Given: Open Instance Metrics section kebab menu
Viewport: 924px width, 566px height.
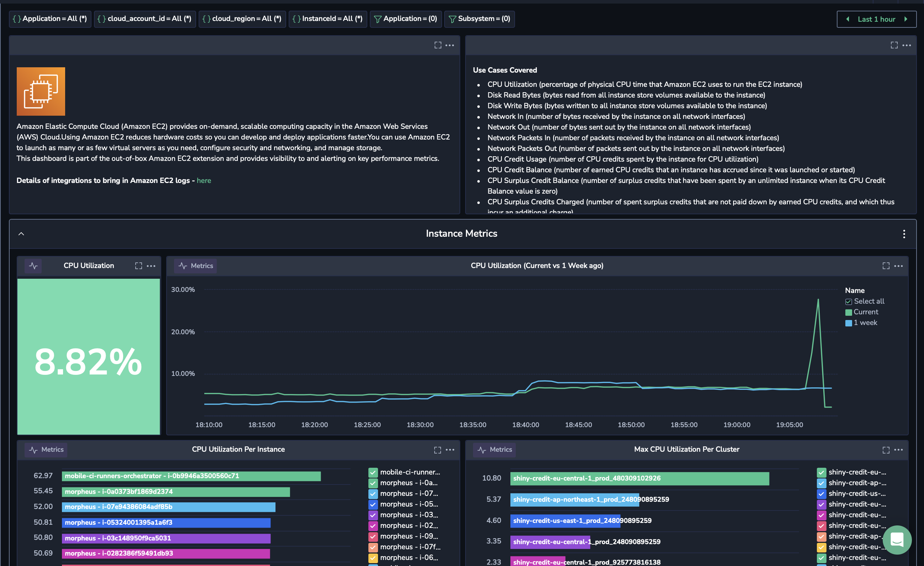Looking at the screenshot, I should pos(904,234).
